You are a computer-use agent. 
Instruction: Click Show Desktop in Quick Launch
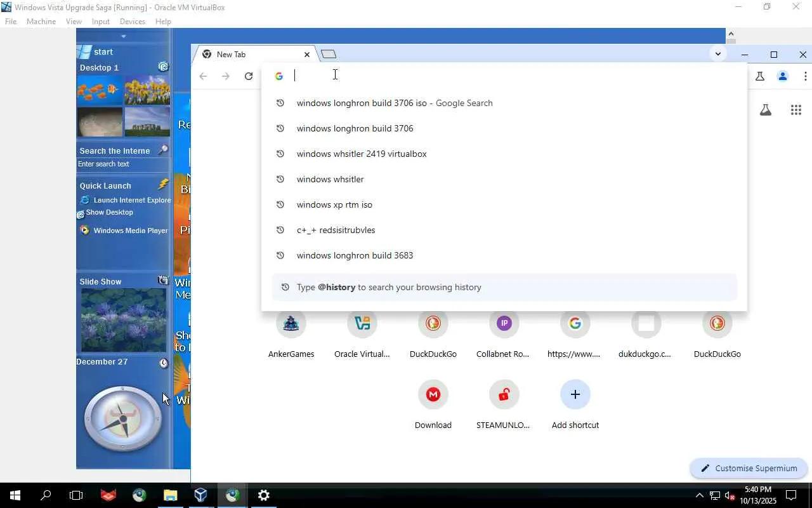[x=105, y=213]
